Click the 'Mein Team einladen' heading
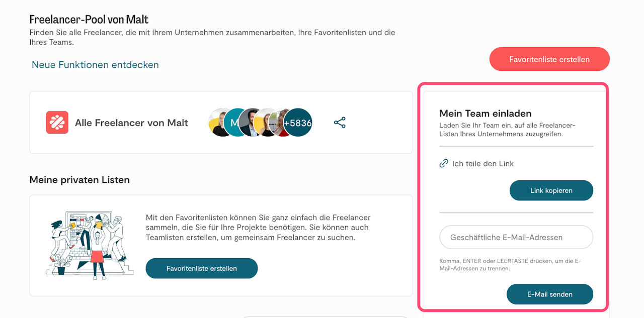 pos(485,114)
